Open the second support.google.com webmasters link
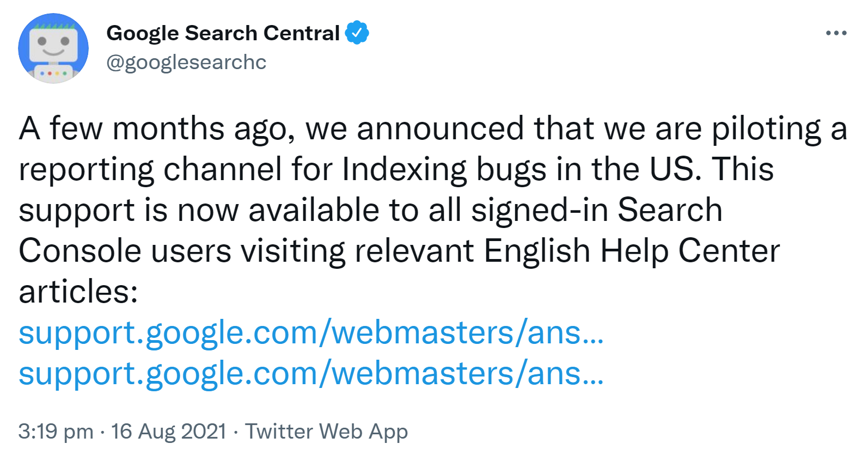The width and height of the screenshot is (868, 456). [x=310, y=374]
